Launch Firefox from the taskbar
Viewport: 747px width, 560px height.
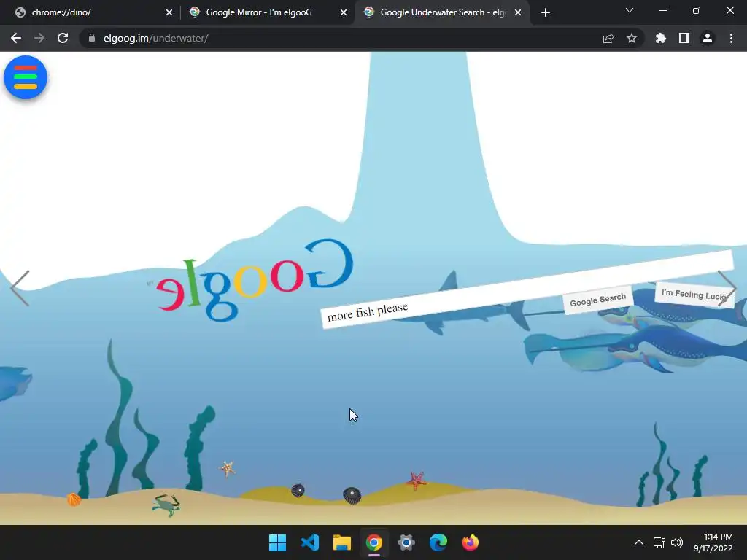pyautogui.click(x=471, y=542)
